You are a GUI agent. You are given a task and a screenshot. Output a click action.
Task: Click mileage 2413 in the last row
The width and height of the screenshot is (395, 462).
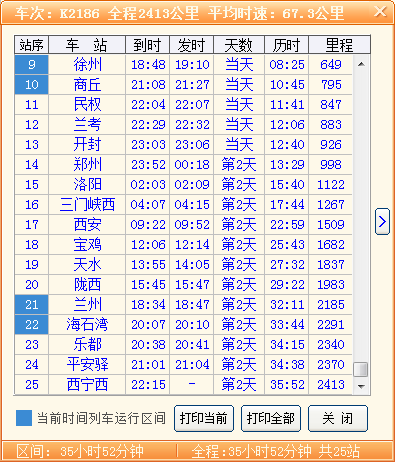[331, 385]
